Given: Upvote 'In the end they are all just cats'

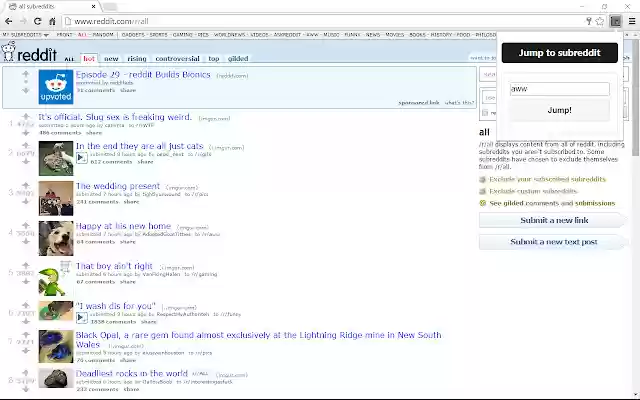Looking at the screenshot, I should (x=26, y=145).
